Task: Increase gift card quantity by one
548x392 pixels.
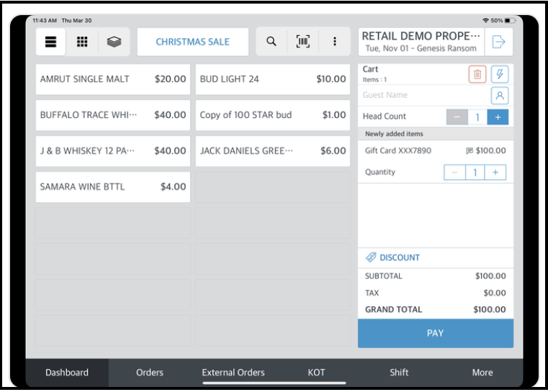Action: tap(495, 173)
